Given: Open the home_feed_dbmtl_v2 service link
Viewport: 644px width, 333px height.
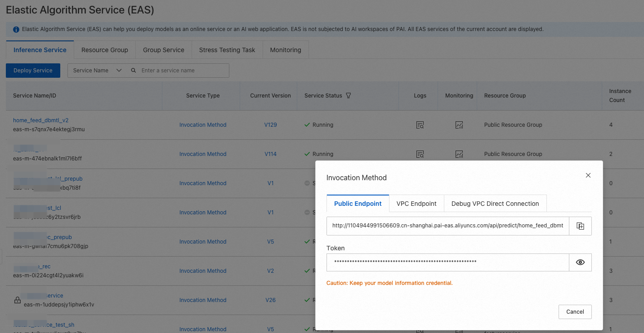Looking at the screenshot, I should [x=40, y=120].
